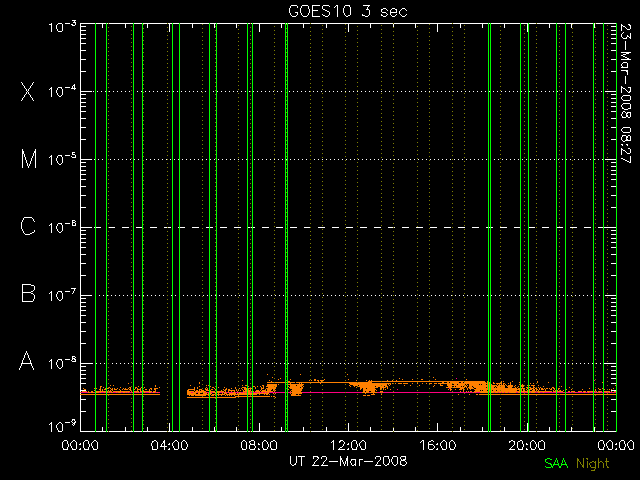Viewport: 640px width, 480px height.
Task: Click the GOES10 3 sec plot title
Action: (348, 11)
